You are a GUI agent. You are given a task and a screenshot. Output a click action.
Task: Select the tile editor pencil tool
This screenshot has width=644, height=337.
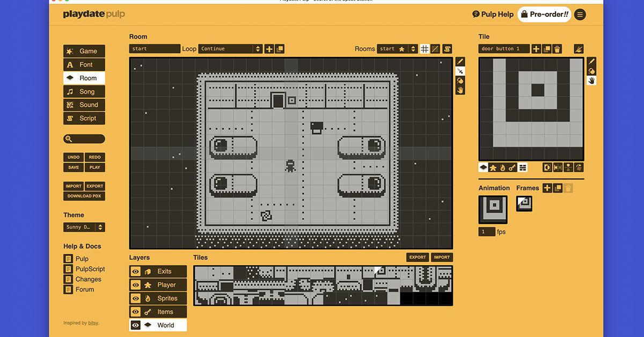(591, 62)
